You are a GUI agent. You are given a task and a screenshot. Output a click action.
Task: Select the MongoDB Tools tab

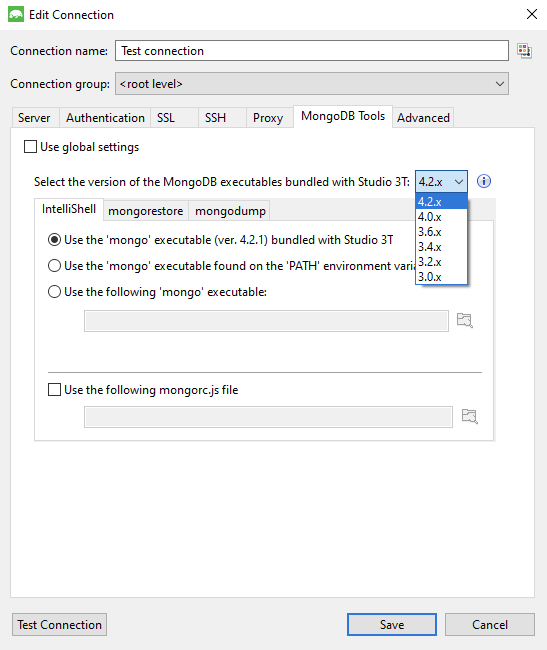343,116
